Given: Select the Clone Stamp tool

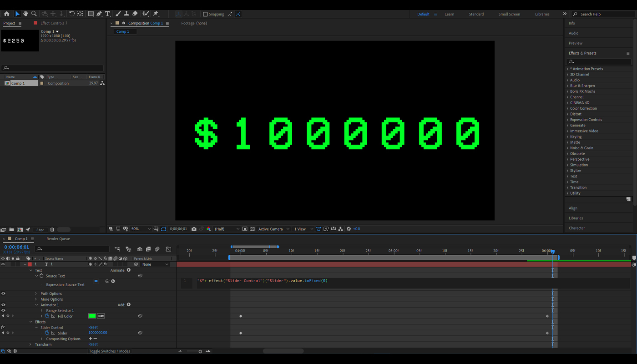Looking at the screenshot, I should pyautogui.click(x=126, y=14).
